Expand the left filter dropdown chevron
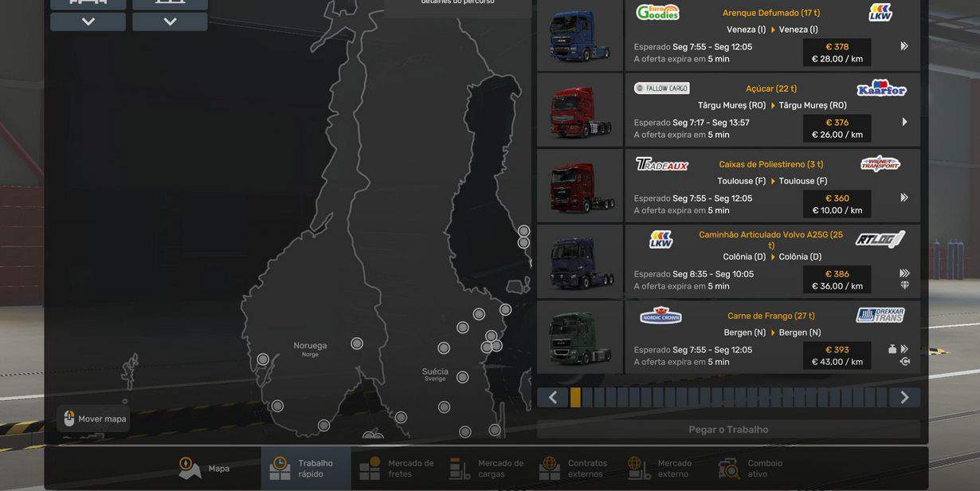980x491 pixels. pos(88,22)
